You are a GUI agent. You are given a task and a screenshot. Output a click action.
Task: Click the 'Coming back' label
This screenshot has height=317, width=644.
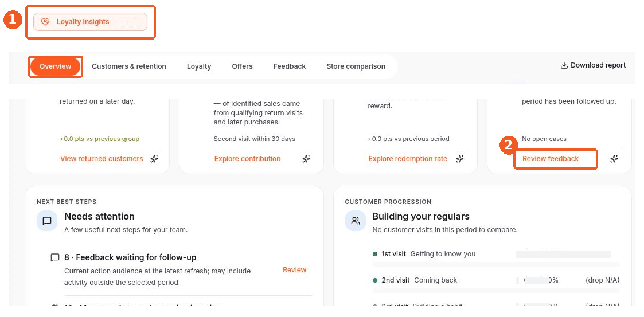[x=435, y=280]
